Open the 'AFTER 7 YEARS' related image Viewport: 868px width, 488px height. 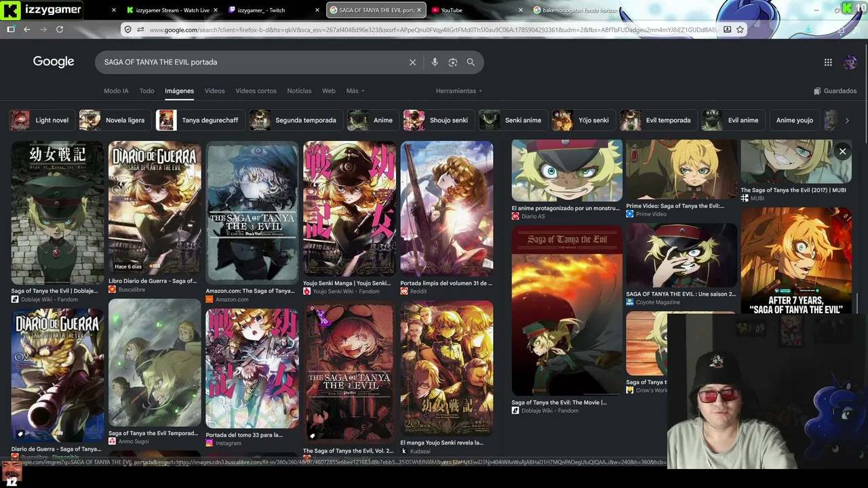(x=796, y=260)
